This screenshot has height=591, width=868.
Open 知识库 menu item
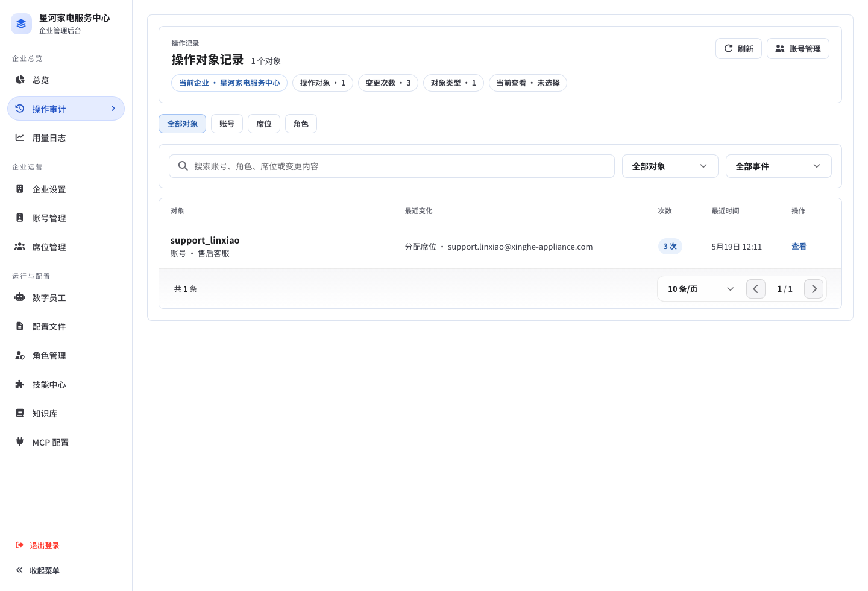(66, 413)
